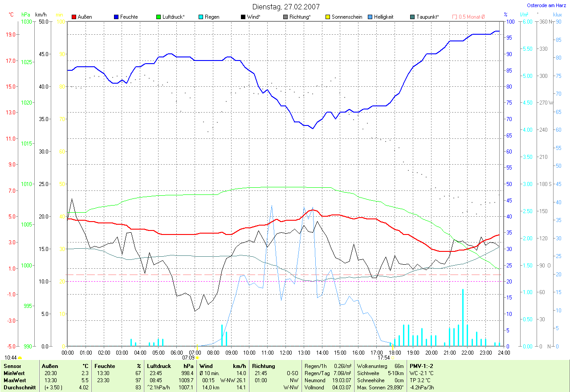Screen dimensions: 570x392
Task: Open the Osterode am Harz link
Action: click(x=546, y=5)
